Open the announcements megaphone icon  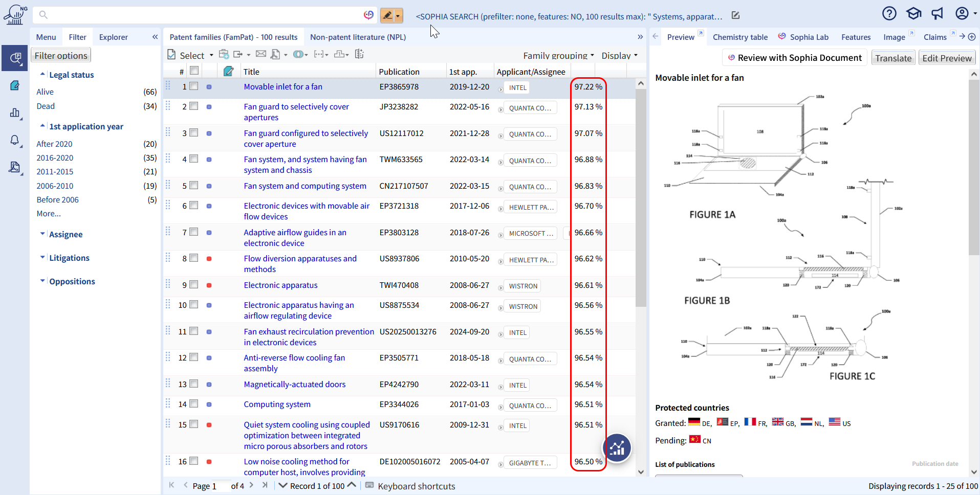tap(938, 13)
